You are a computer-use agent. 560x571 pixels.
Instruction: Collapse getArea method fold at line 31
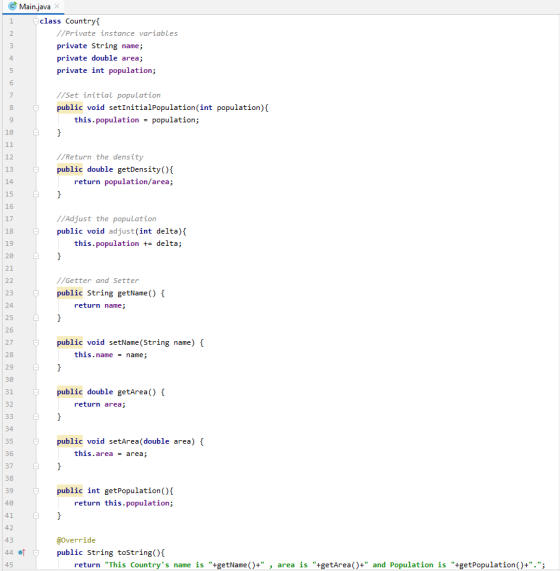(x=36, y=392)
